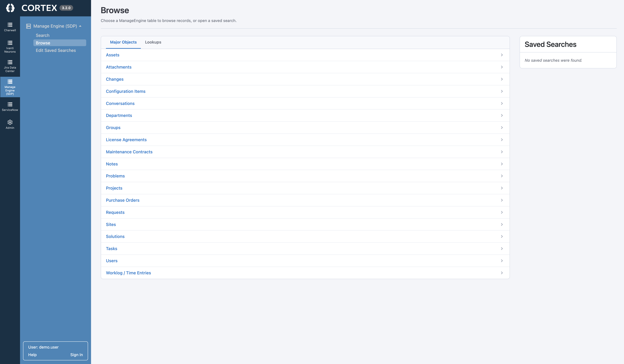Switch to the Lookups tab
Image resolution: width=624 pixels, height=364 pixels.
click(x=153, y=42)
